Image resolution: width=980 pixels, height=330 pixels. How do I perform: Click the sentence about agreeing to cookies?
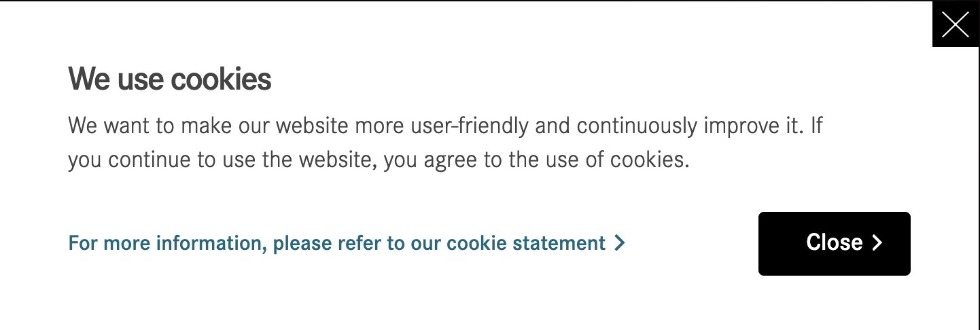click(379, 161)
